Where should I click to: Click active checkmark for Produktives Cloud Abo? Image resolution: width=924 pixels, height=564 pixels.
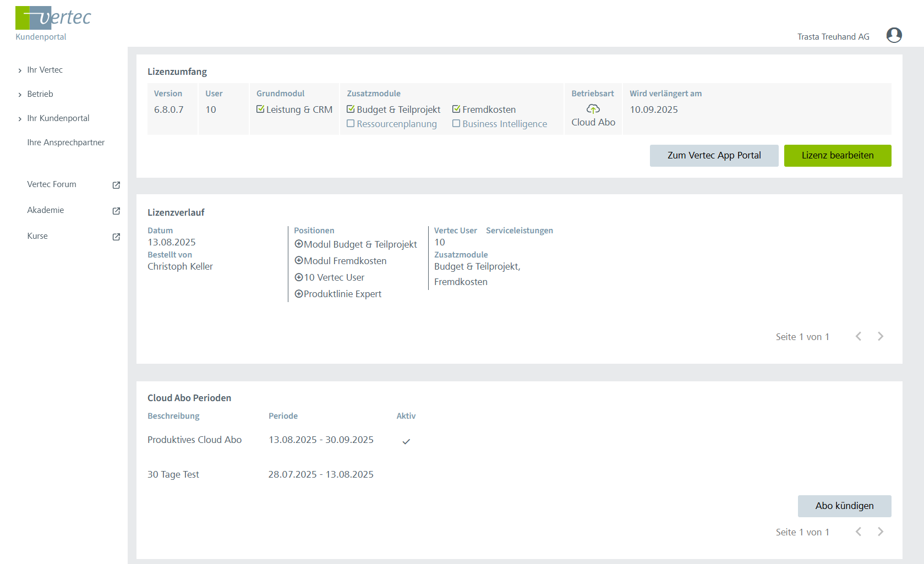pyautogui.click(x=406, y=441)
